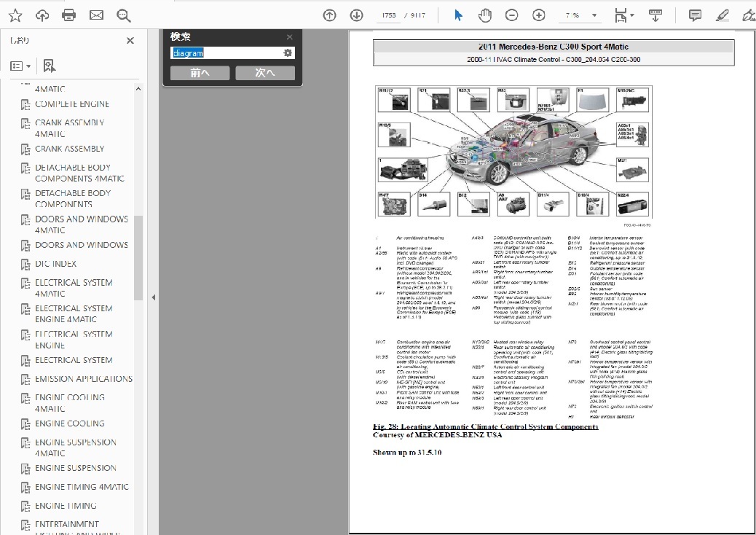Click the 2011 Mercedes-Benz C300 Sport 4Matic heading
Screen dimensions: 756x535
(x=554, y=47)
